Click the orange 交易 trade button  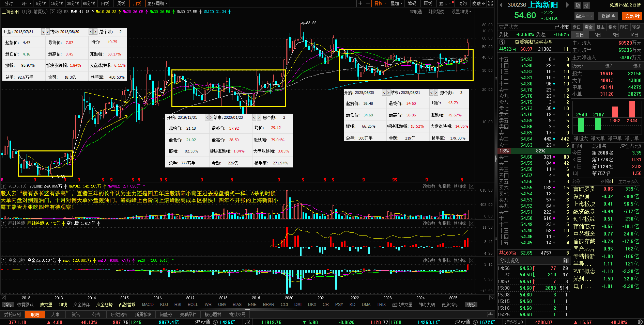coord(632,16)
